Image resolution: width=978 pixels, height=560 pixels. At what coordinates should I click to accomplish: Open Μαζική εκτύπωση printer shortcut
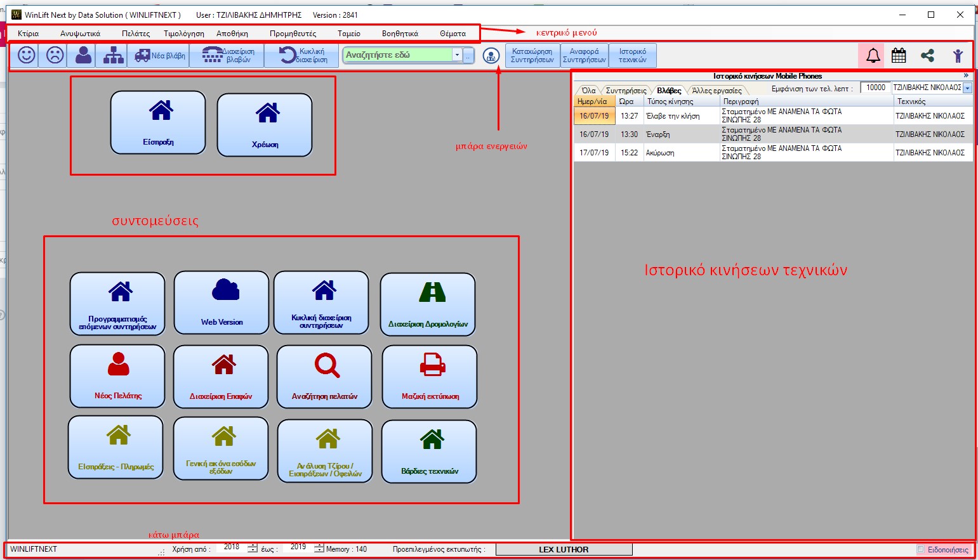coord(430,377)
